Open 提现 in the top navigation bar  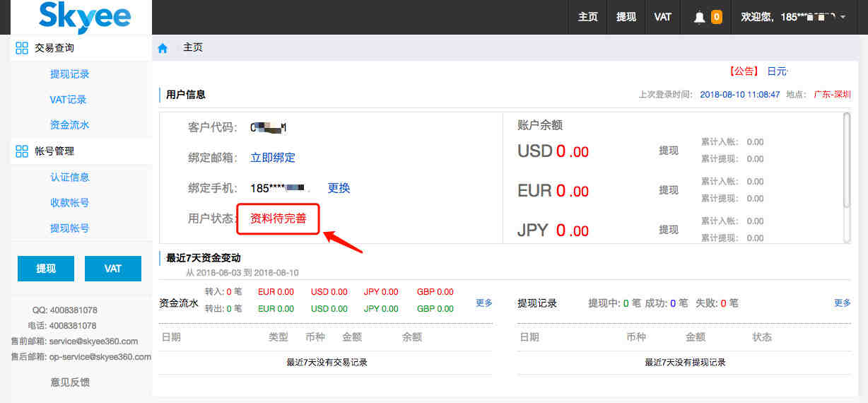coord(626,18)
